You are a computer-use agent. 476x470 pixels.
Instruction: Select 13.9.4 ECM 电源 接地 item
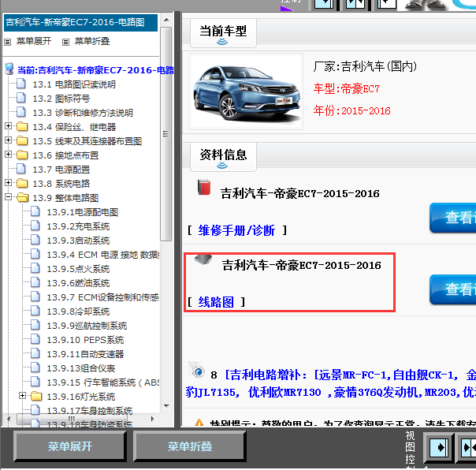coord(103,255)
